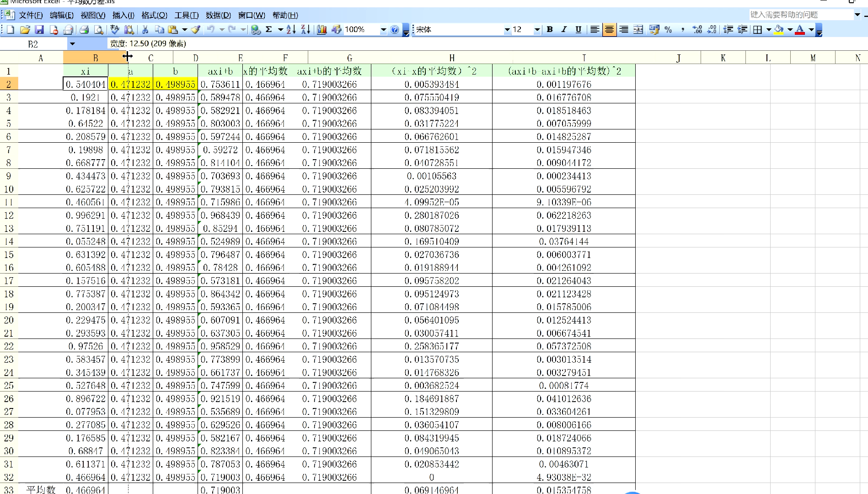Select column K header

(x=723, y=58)
